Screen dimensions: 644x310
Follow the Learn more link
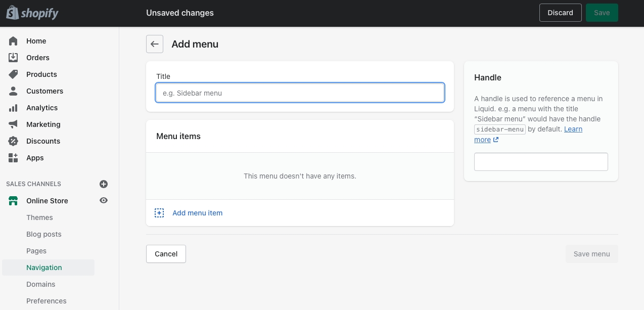(x=573, y=129)
